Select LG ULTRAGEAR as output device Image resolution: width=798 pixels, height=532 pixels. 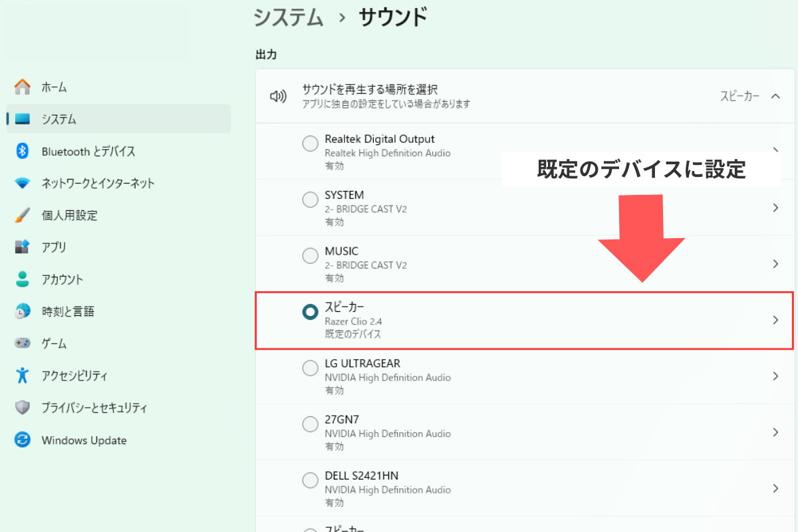tap(310, 368)
